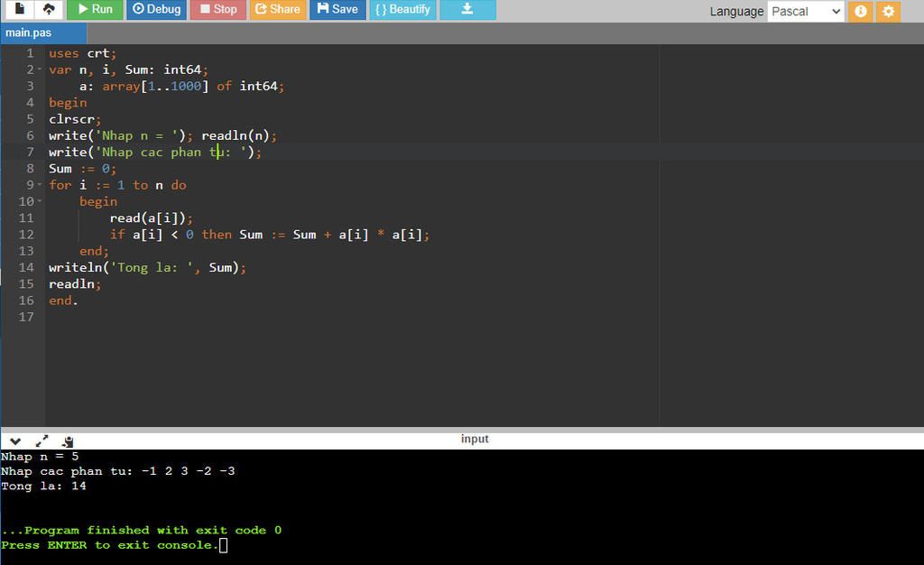Viewport: 924px width, 565px height.
Task: Place cursor on 'clrscr;' line
Action: pos(75,119)
